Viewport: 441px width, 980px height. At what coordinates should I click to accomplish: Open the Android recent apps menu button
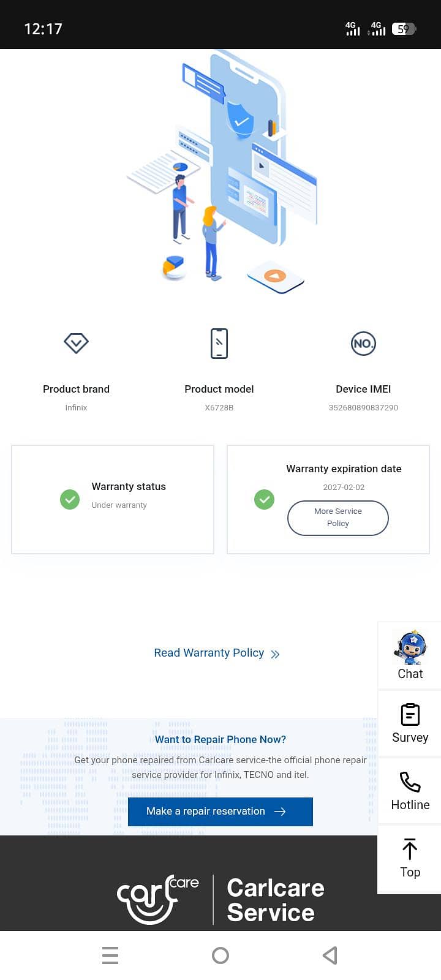point(110,956)
